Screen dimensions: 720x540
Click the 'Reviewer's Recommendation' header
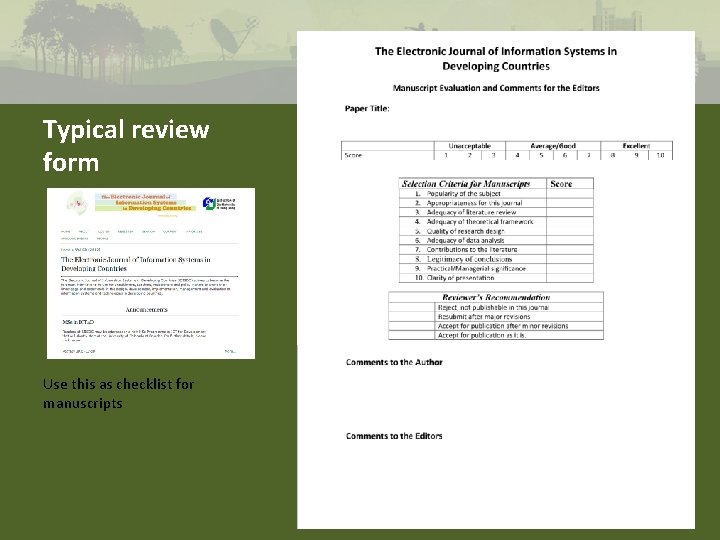(x=496, y=297)
